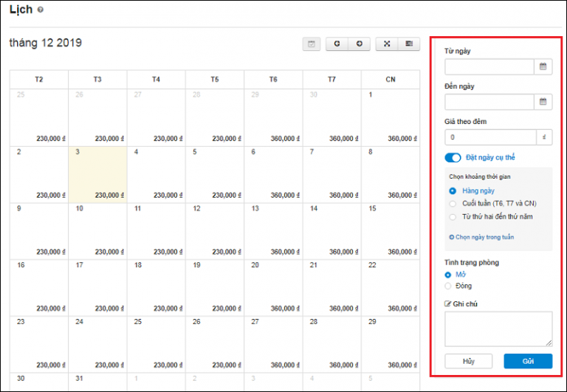Screen dimensions: 567x392
Task: Open date picker icon for Đến ngày
Action: tap(543, 102)
